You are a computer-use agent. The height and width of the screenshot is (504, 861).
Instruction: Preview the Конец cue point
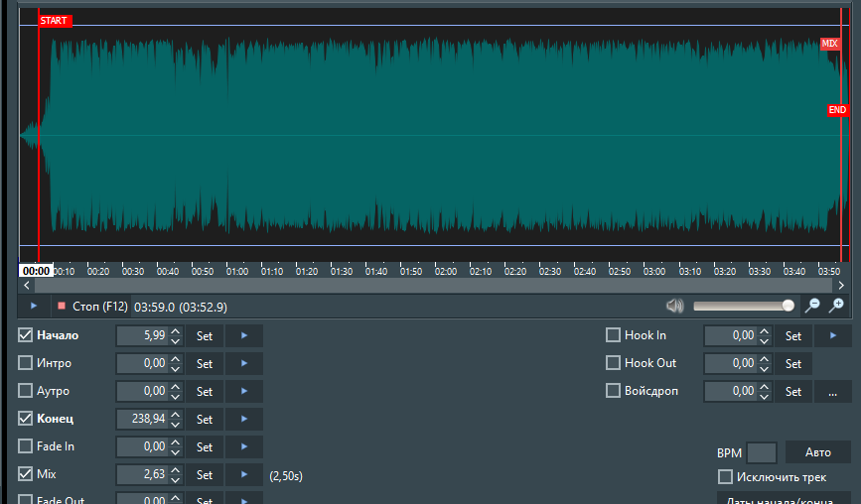click(x=244, y=420)
